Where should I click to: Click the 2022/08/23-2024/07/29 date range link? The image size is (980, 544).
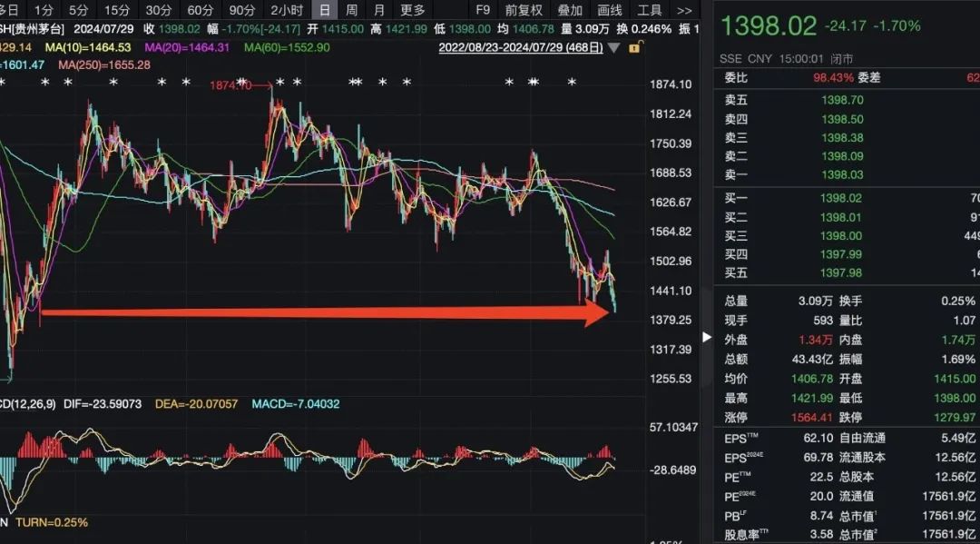[521, 47]
